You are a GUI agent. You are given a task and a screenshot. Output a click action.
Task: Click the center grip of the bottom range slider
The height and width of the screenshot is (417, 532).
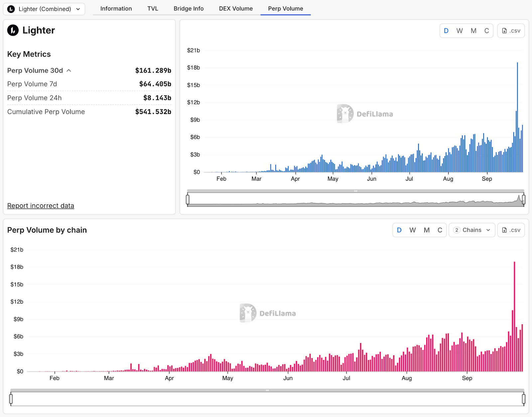(267, 390)
